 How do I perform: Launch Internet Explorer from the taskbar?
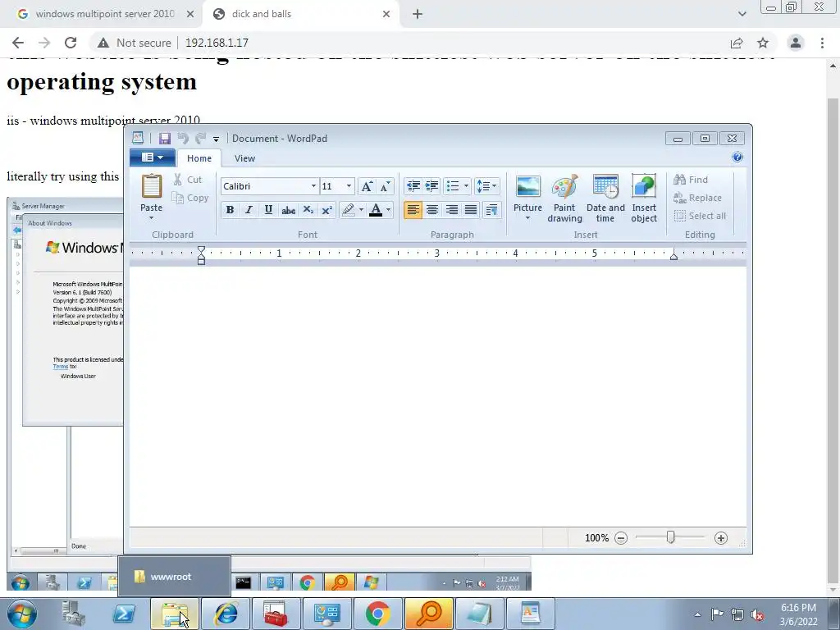(226, 614)
